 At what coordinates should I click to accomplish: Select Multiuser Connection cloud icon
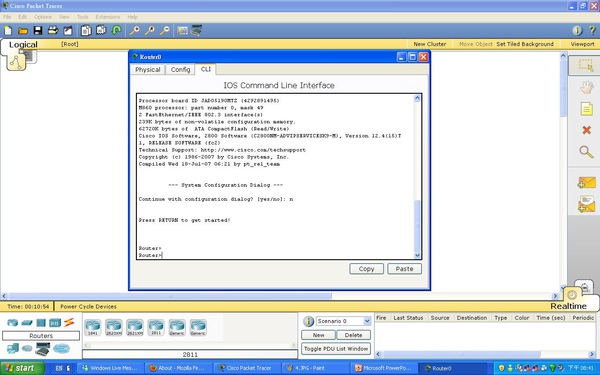(x=61, y=348)
